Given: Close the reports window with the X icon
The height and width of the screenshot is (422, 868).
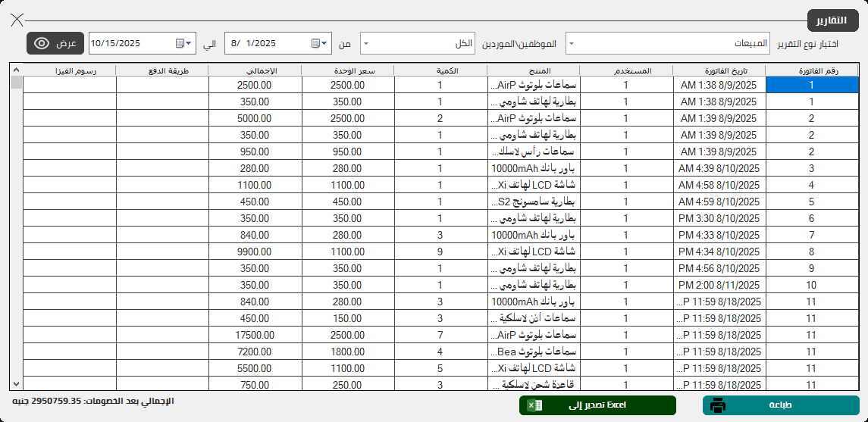Looking at the screenshot, I should pyautogui.click(x=17, y=20).
